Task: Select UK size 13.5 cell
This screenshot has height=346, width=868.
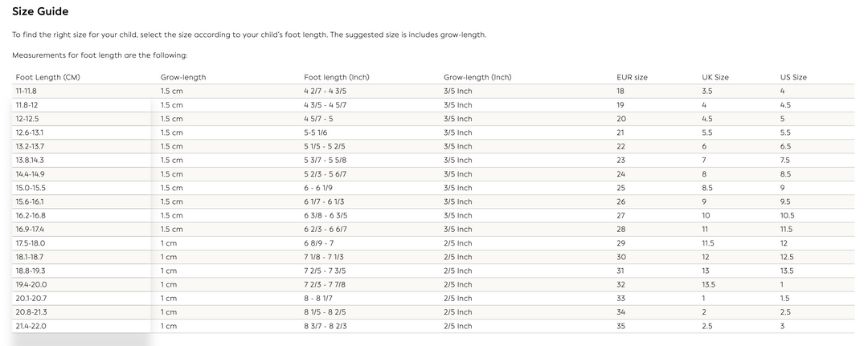Action: tap(707, 285)
